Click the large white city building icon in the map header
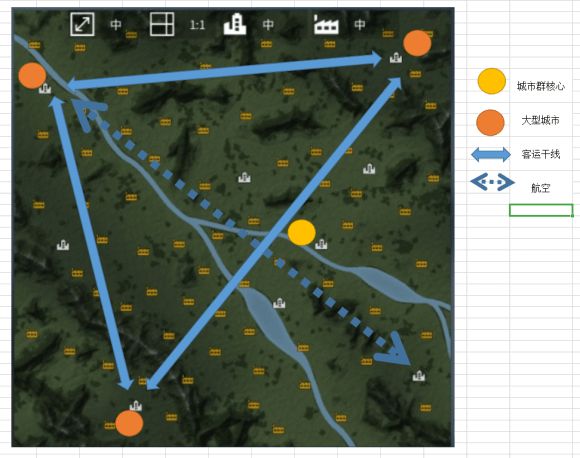The width and height of the screenshot is (580, 458). [x=235, y=24]
